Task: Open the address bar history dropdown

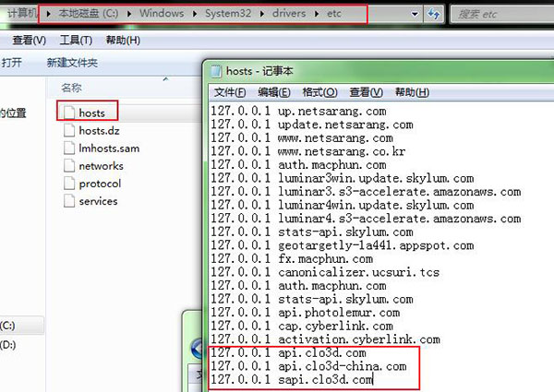Action: [415, 14]
